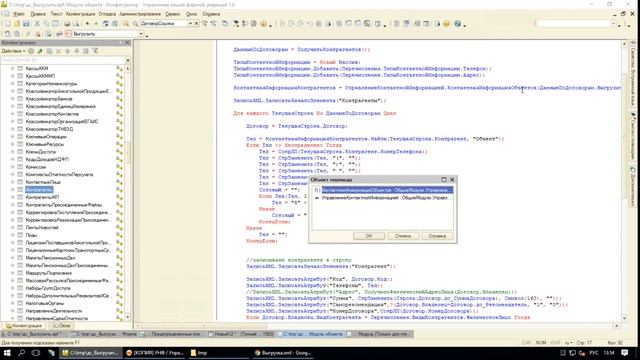Click the search field in Конфигурация panel
The image size is (640, 360).
63,60
